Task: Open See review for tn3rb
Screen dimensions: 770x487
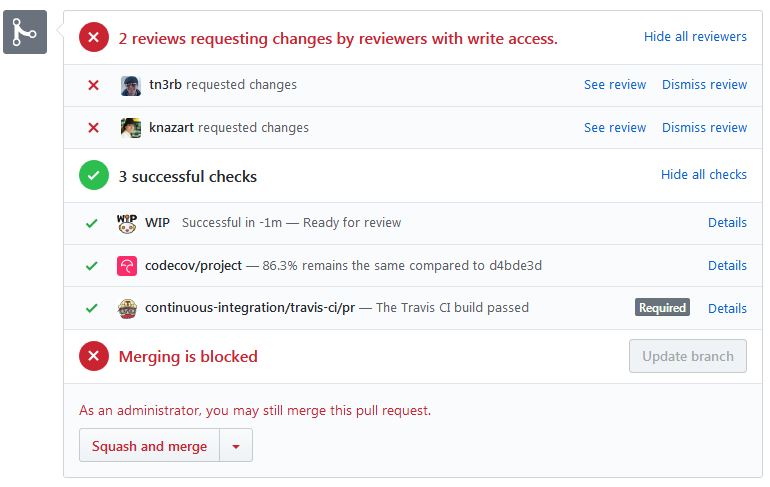Action: pyautogui.click(x=615, y=85)
